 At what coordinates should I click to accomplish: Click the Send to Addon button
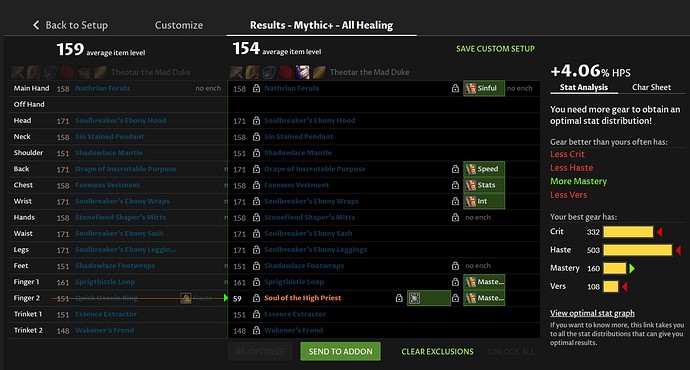click(x=341, y=352)
